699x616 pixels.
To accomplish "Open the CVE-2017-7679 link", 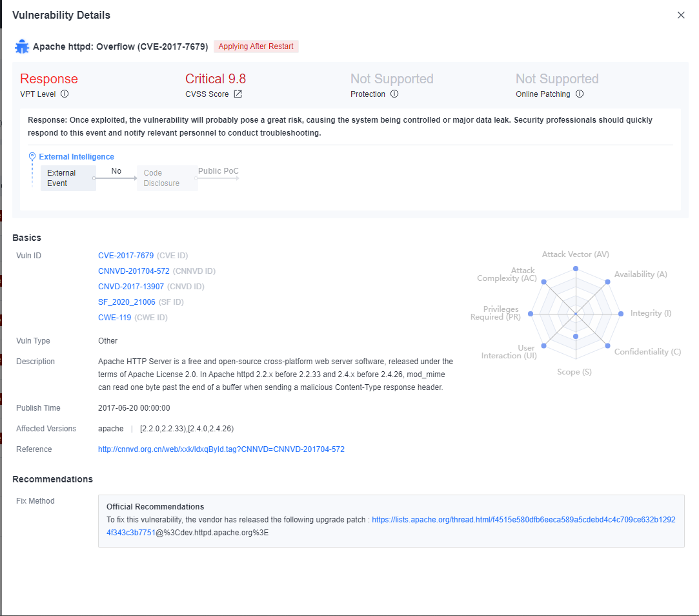I will [127, 256].
